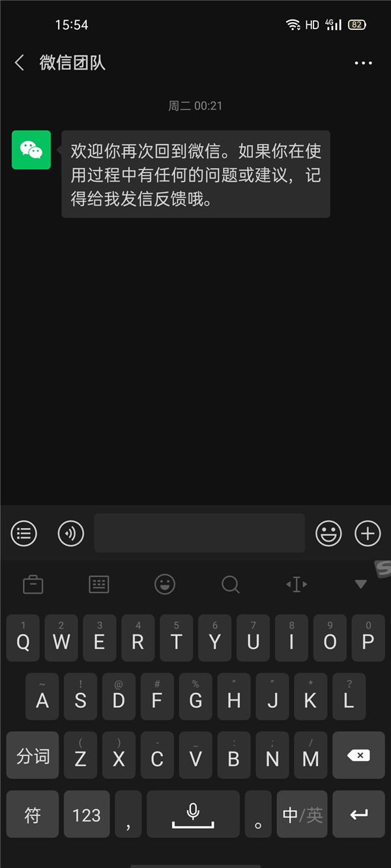The image size is (391, 868).
Task: Open the plus attachments panel
Action: click(368, 533)
